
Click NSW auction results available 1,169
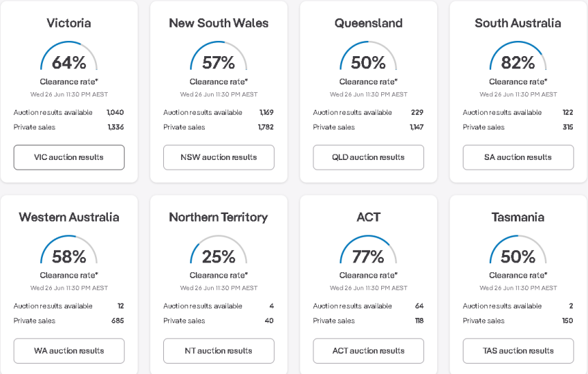266,112
